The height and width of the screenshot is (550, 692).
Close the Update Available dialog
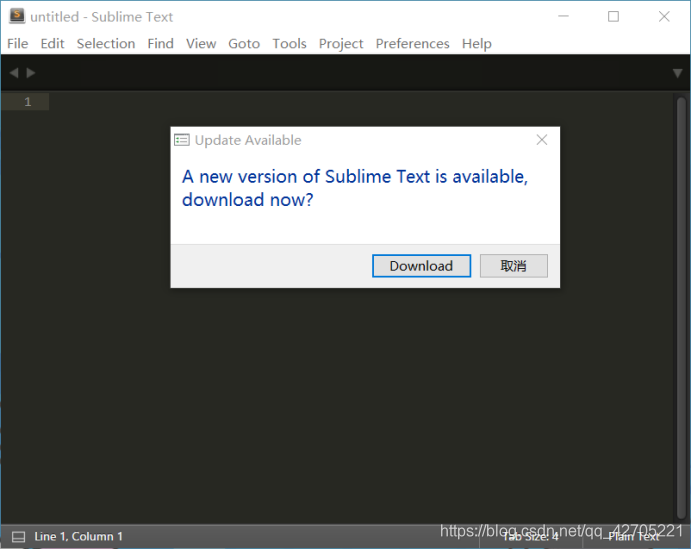542,140
